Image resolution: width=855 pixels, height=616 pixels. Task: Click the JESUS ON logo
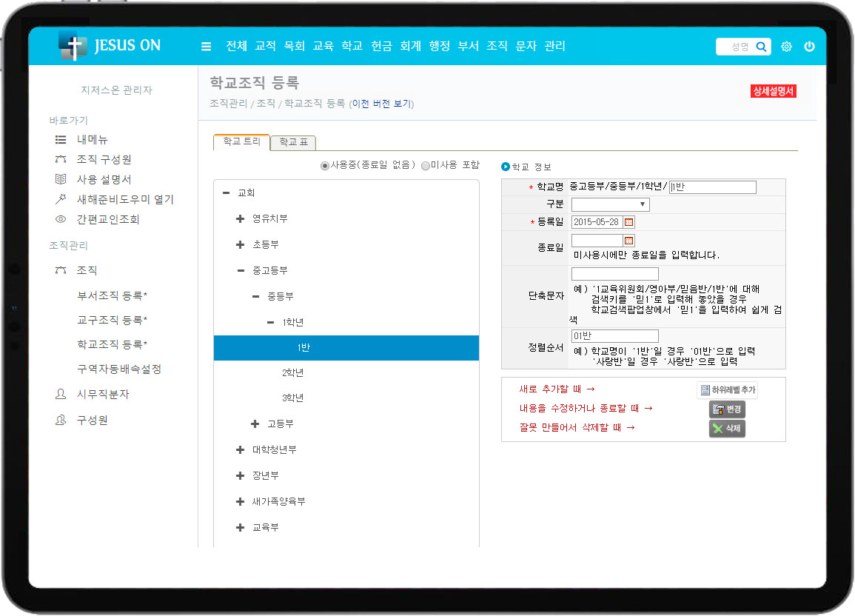point(110,46)
